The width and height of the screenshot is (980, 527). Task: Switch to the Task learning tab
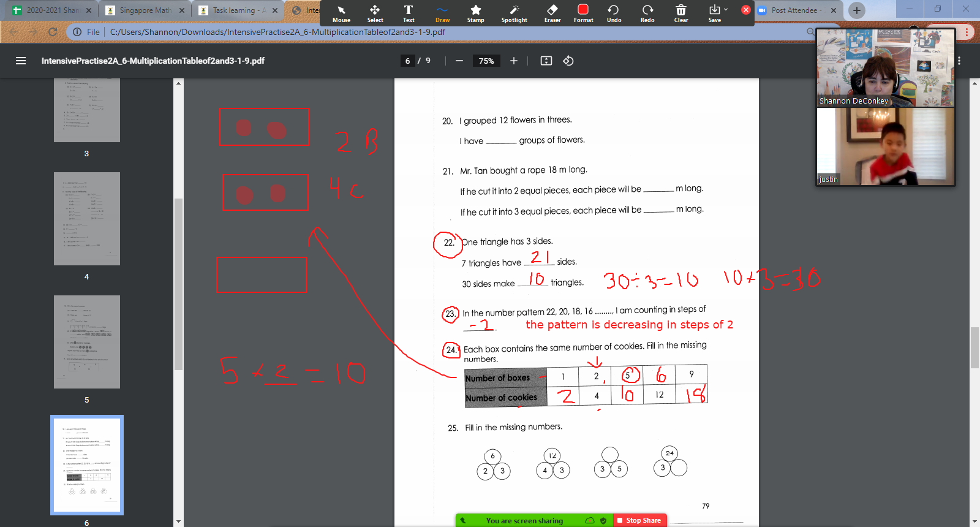(x=239, y=10)
